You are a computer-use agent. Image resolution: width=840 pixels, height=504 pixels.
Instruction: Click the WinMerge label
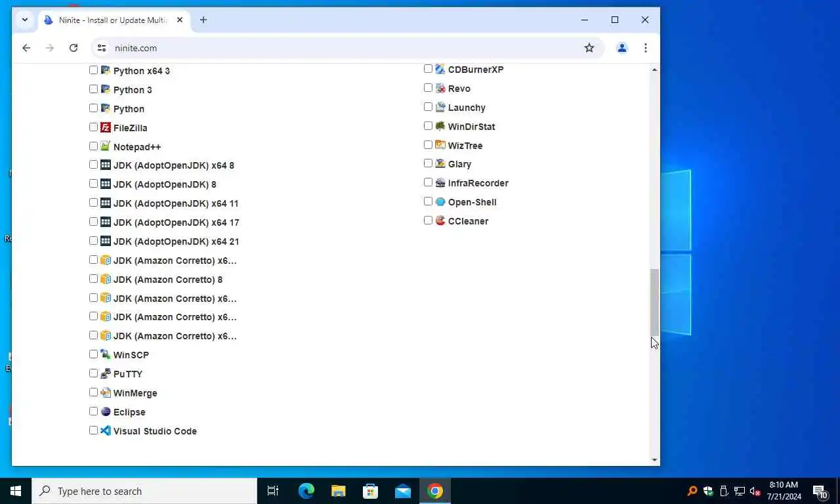[135, 393]
